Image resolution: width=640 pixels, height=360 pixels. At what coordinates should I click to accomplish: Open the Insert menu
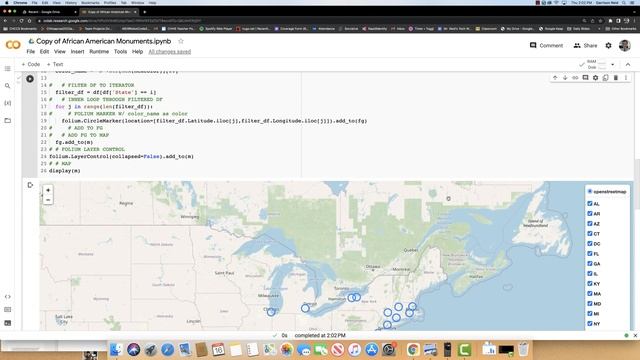[78, 52]
